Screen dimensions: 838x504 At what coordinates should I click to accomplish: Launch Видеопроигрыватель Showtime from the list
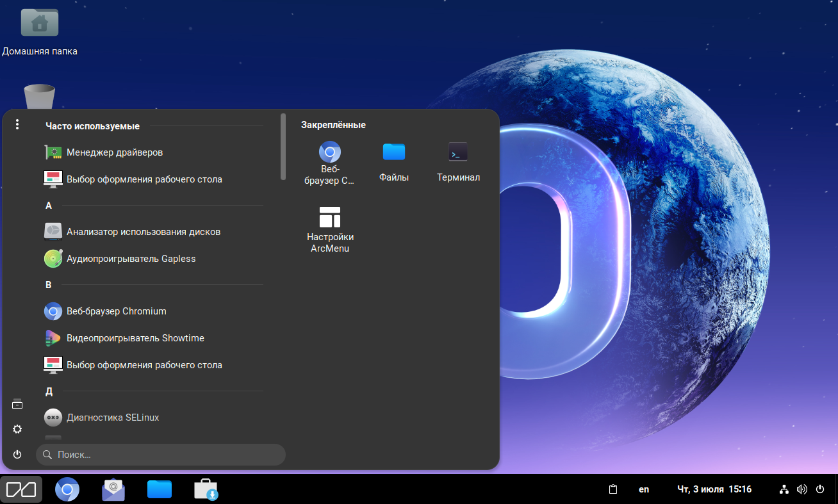[x=135, y=338]
